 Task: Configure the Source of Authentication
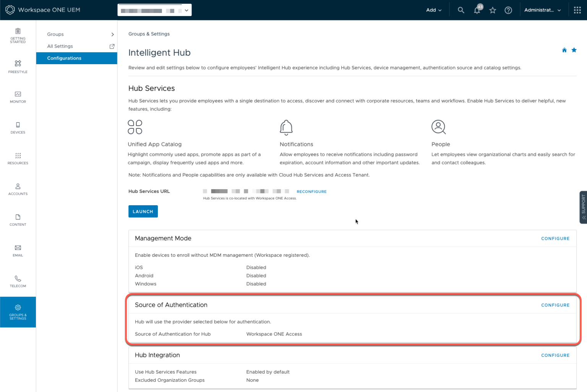coord(555,305)
